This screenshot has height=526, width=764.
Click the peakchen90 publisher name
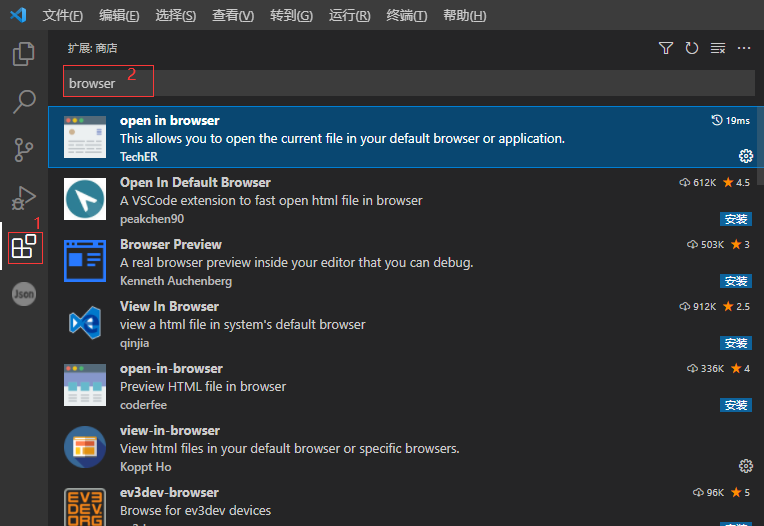point(152,219)
